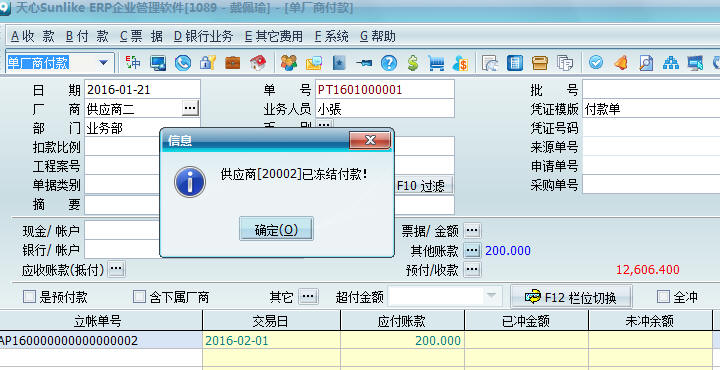Image resolution: width=720 pixels, height=370 pixels.
Task: Click the blue telephone toolbar icon
Action: click(x=183, y=62)
